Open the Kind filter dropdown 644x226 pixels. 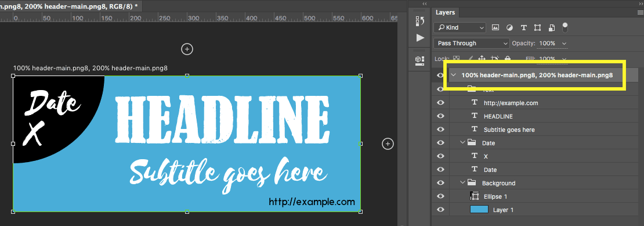pyautogui.click(x=460, y=27)
